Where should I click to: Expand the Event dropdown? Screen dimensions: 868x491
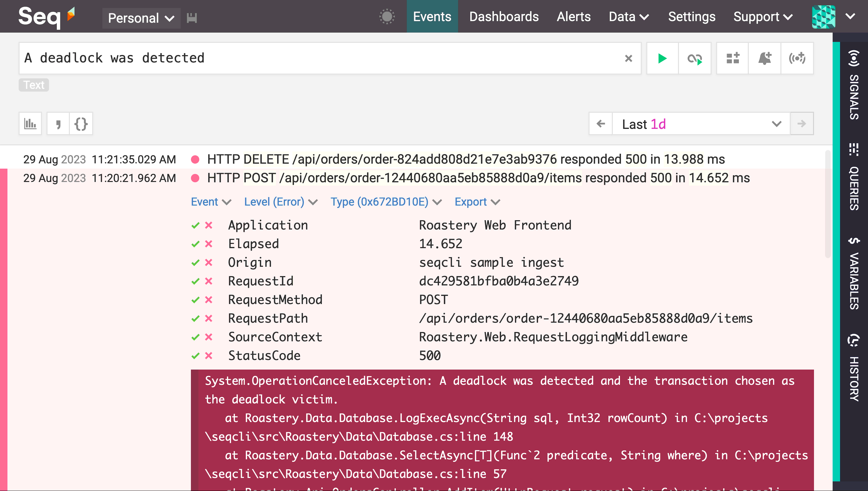tap(211, 202)
